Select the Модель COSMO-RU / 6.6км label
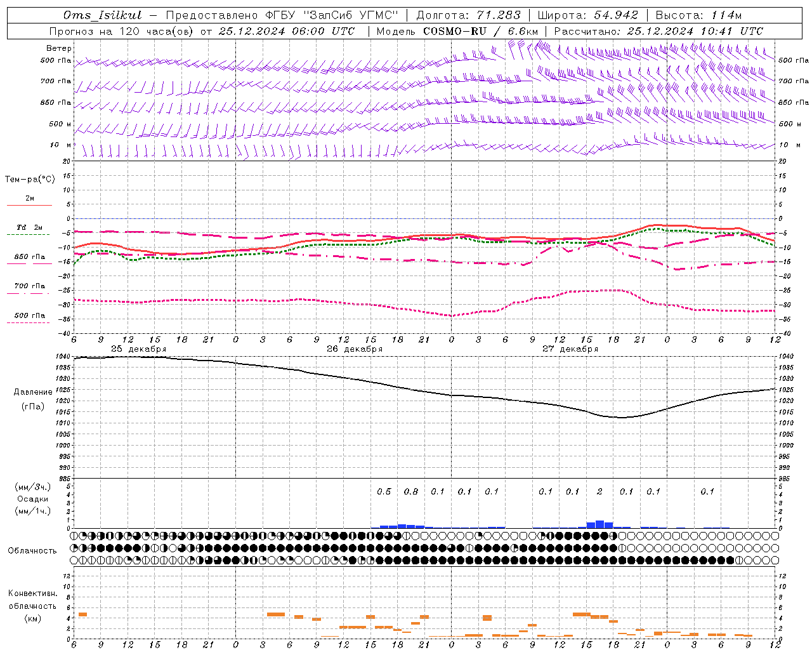 (x=457, y=31)
